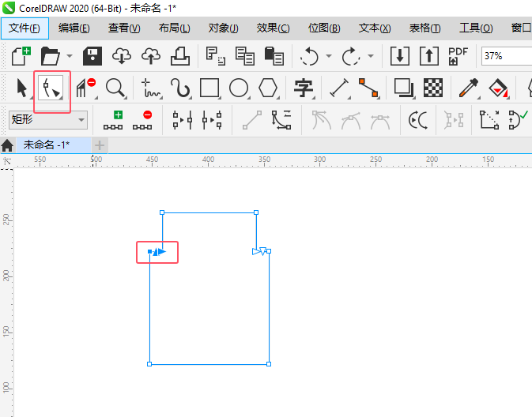The image size is (532, 417).
Task: Select the Connector tool
Action: point(368,88)
